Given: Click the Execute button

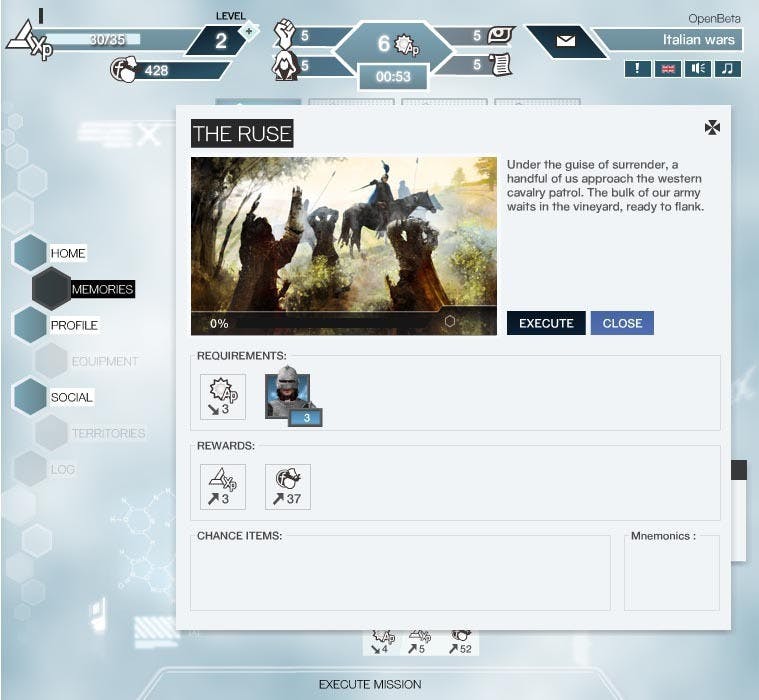Looking at the screenshot, I should [x=546, y=323].
